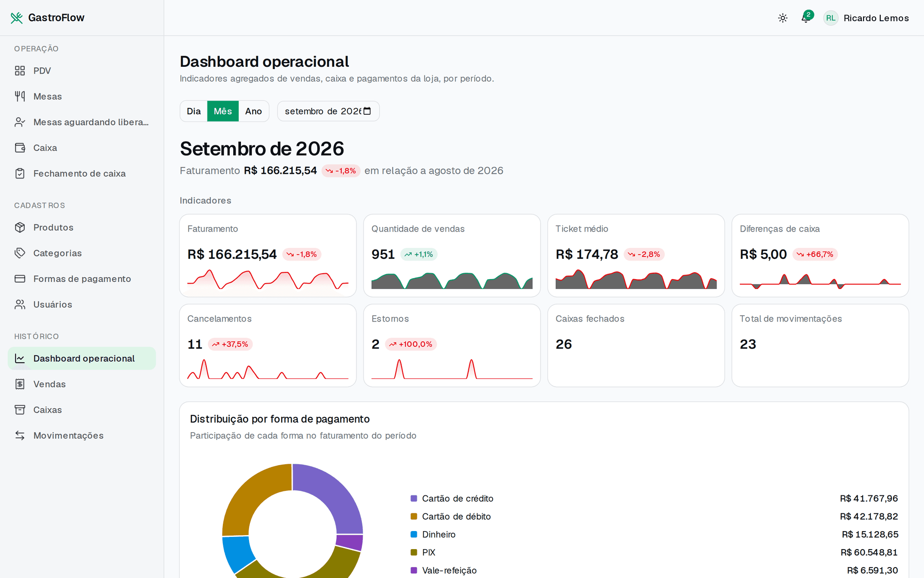Open calendar picker in month field
Viewport: 924px width, 578px height.
[367, 111]
